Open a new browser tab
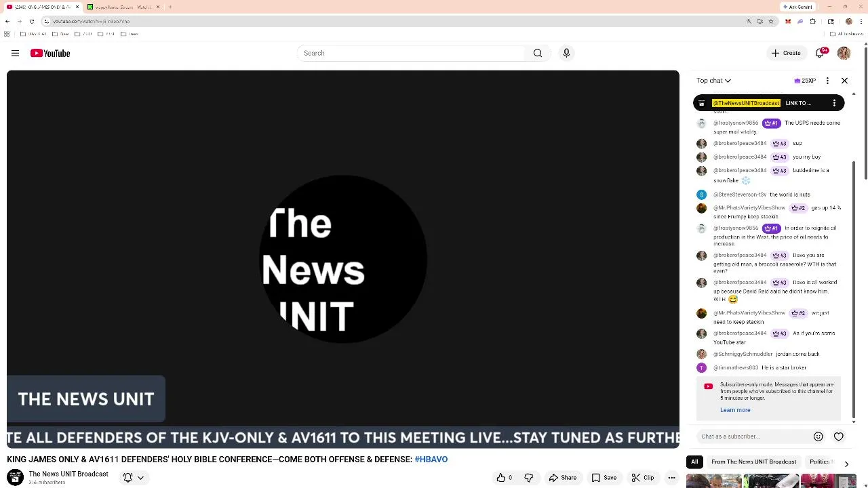Viewport: 868px width, 488px height. click(x=170, y=7)
